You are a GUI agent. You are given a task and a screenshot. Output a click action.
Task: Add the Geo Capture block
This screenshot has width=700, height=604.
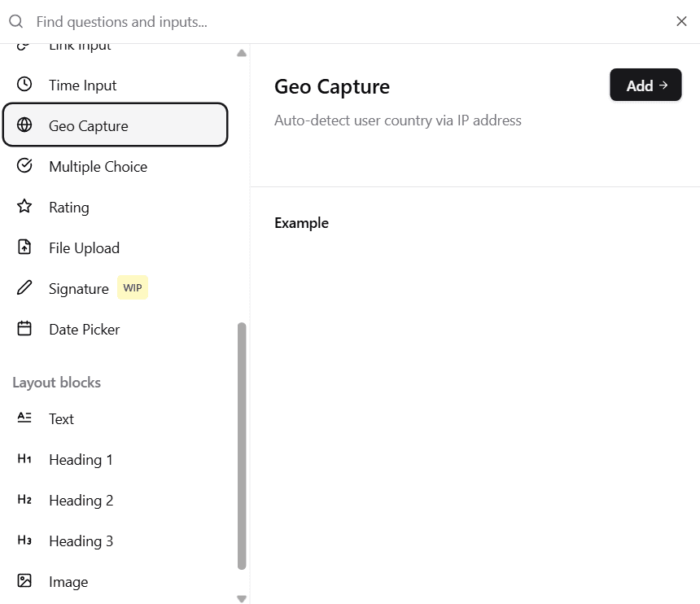pos(645,85)
